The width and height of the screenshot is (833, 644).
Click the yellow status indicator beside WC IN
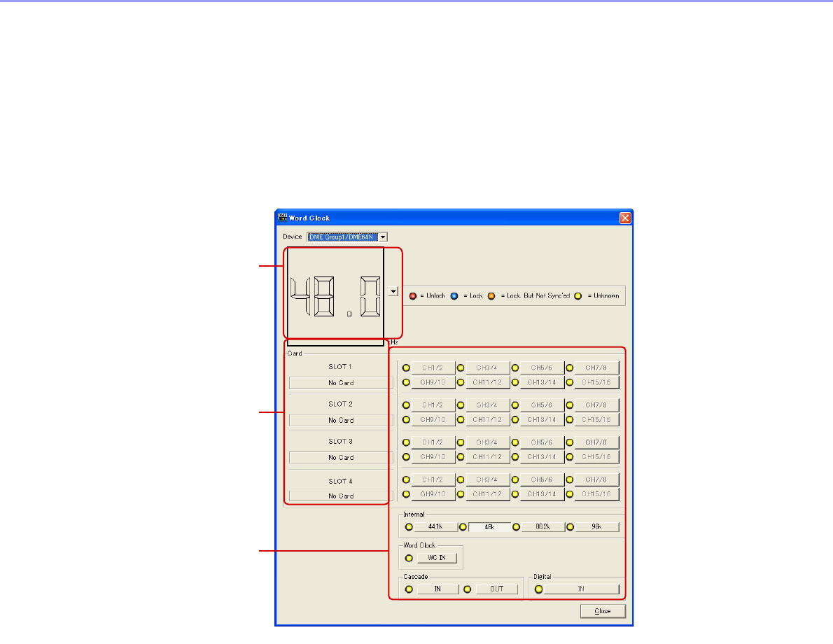click(x=409, y=558)
